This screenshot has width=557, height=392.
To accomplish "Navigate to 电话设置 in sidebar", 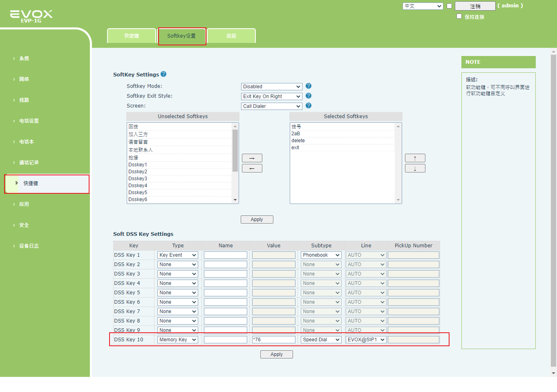I will click(29, 121).
